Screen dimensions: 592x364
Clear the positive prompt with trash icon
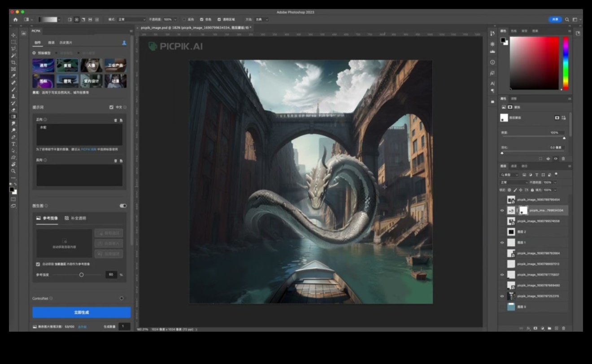pos(115,120)
